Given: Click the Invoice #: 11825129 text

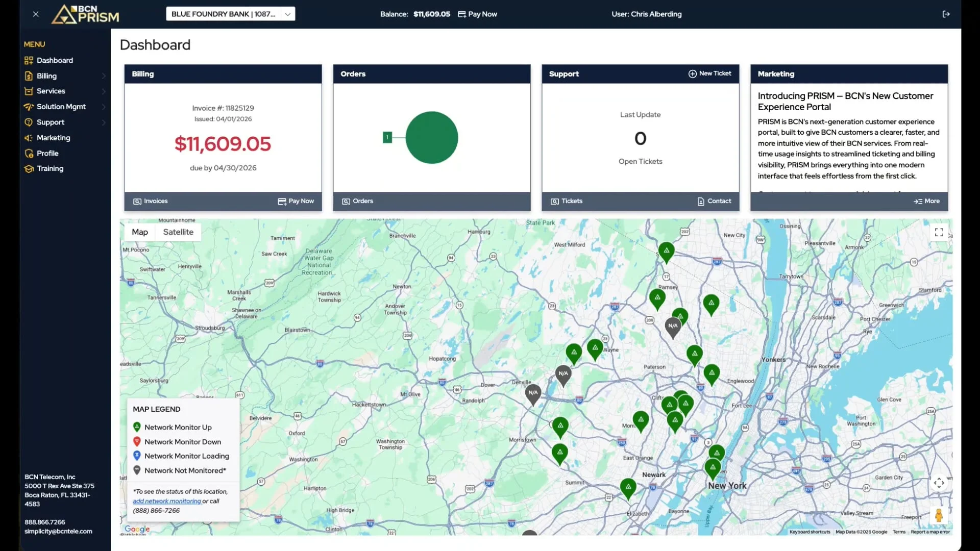Looking at the screenshot, I should click(223, 108).
